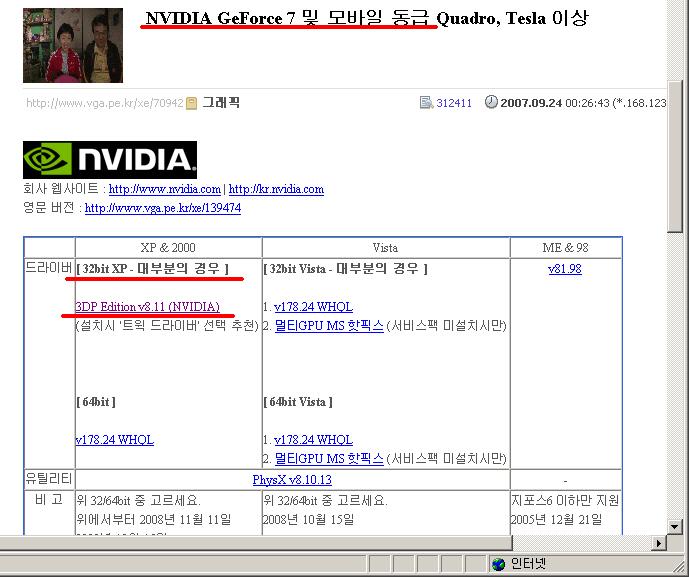Click the [ 32bit Vista - 대부분의 경우 ] heading
Viewport: 689px width, 577px height.
(345, 269)
